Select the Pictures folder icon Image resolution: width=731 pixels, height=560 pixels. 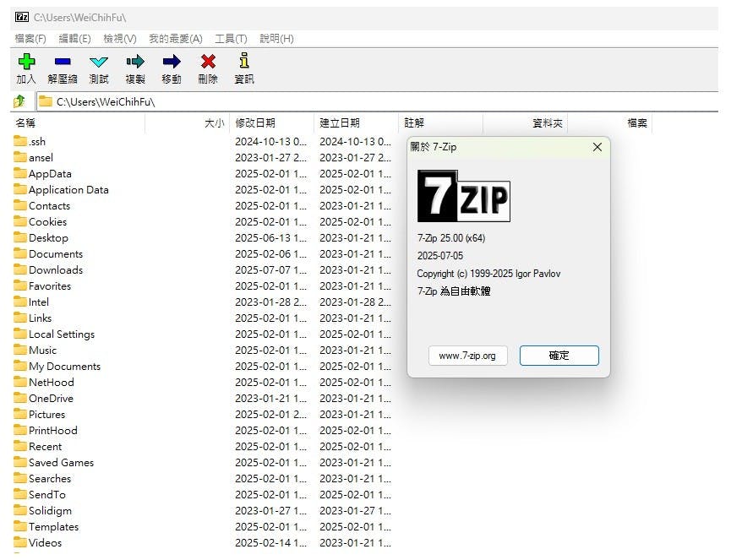20,414
